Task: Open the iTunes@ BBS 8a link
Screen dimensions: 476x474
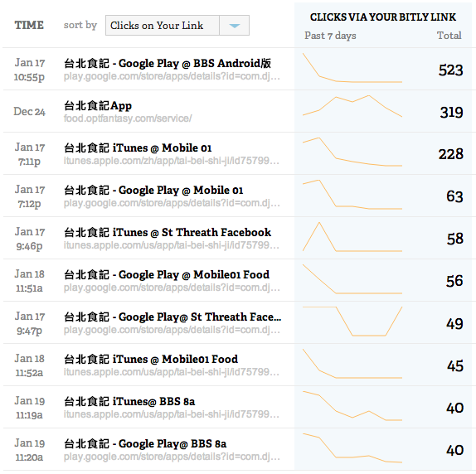Action: pyautogui.click(x=129, y=402)
